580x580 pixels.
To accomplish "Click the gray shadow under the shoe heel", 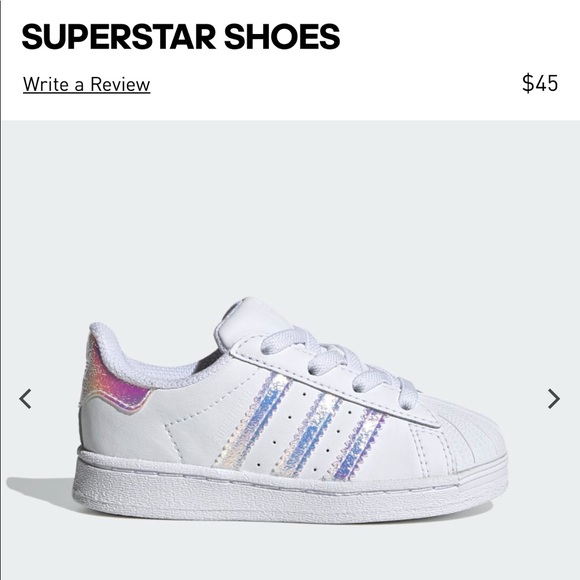I will pyautogui.click(x=41, y=490).
